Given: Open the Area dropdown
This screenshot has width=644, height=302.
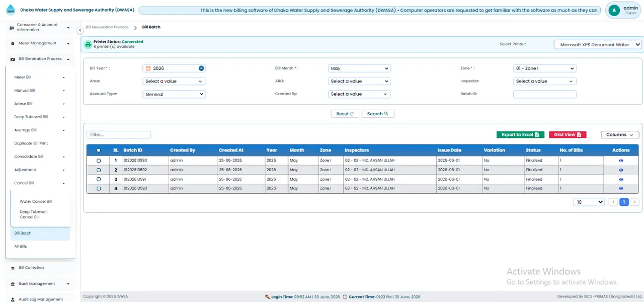Looking at the screenshot, I should click(174, 81).
